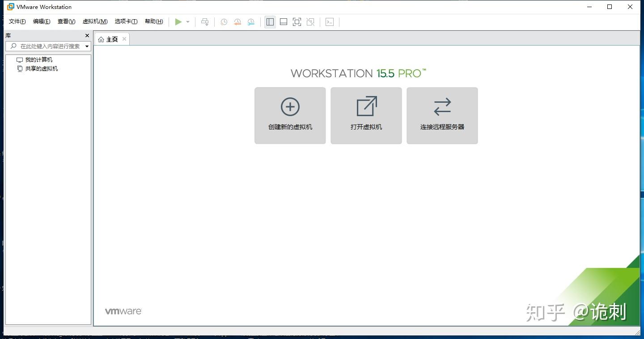Open the snapshot manager
Viewport: 644px width, 339px height.
pyautogui.click(x=251, y=21)
